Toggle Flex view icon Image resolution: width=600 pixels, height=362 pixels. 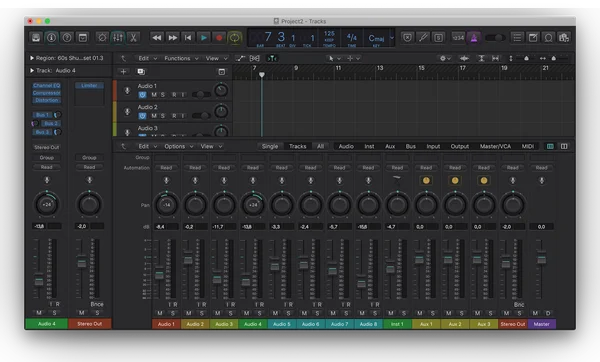pos(254,58)
